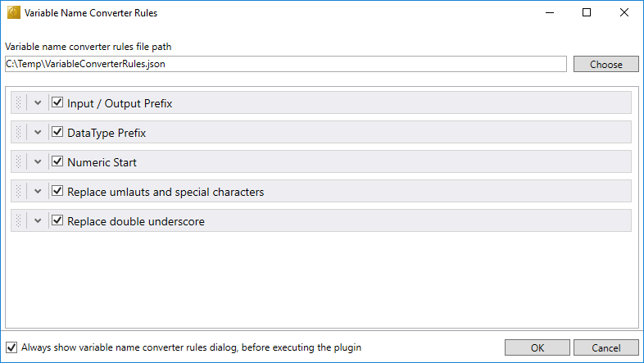Viewport: 644px width, 363px height.
Task: Click the drag handle of Replace double underscore
Action: (x=18, y=221)
